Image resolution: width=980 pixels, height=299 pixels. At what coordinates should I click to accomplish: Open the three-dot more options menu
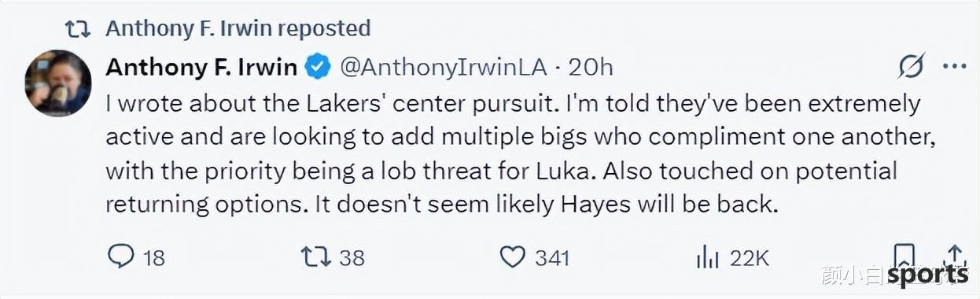954,68
